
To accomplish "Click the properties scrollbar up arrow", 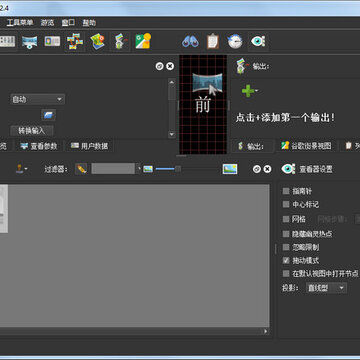I will 172,82.
